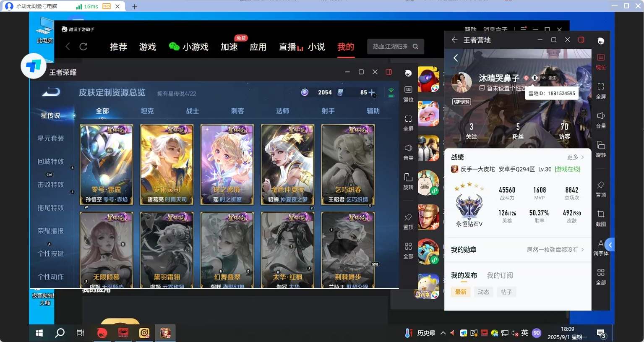
Task: Click 音量 volume in 王者营地 sidebar
Action: click(601, 120)
